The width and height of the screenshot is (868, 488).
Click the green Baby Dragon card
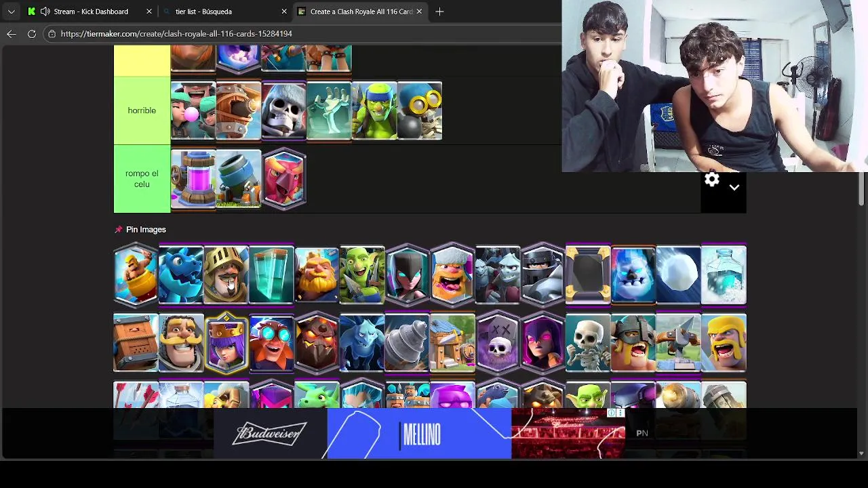[317, 395]
